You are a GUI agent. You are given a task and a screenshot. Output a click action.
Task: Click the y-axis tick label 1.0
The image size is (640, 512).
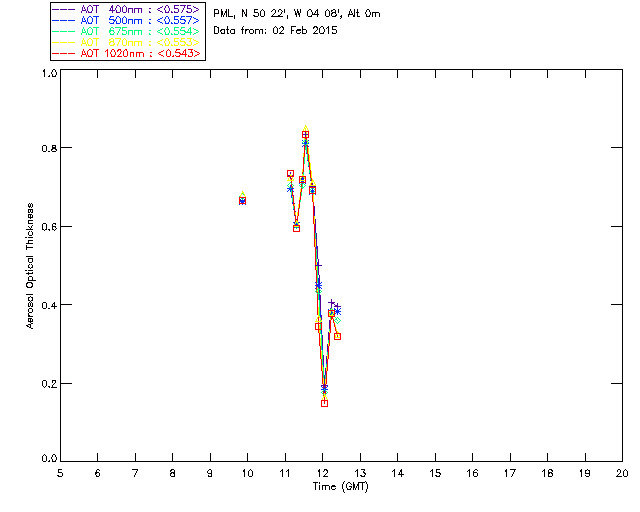pos(49,73)
